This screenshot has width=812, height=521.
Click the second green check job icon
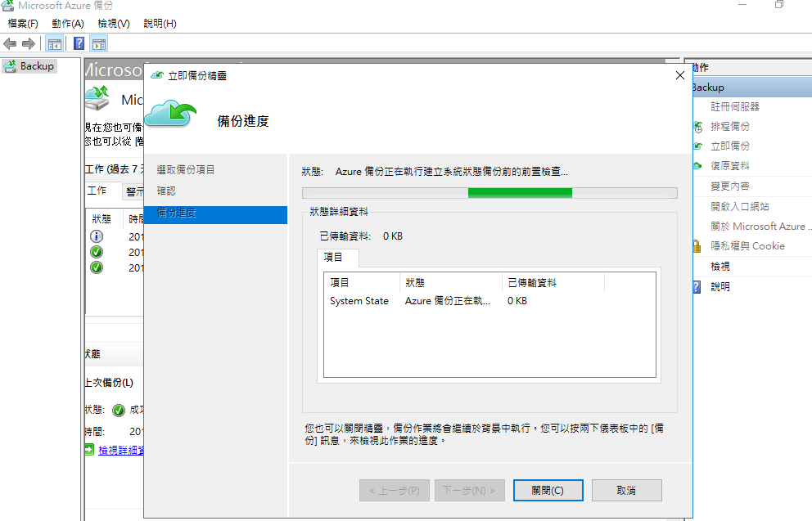pos(97,267)
